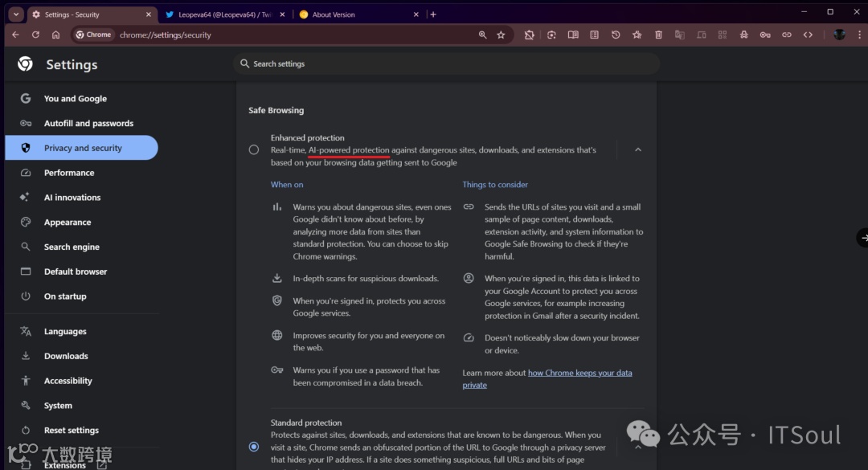Click the 'Safe Browsing' section heading
868x470 pixels.
276,110
